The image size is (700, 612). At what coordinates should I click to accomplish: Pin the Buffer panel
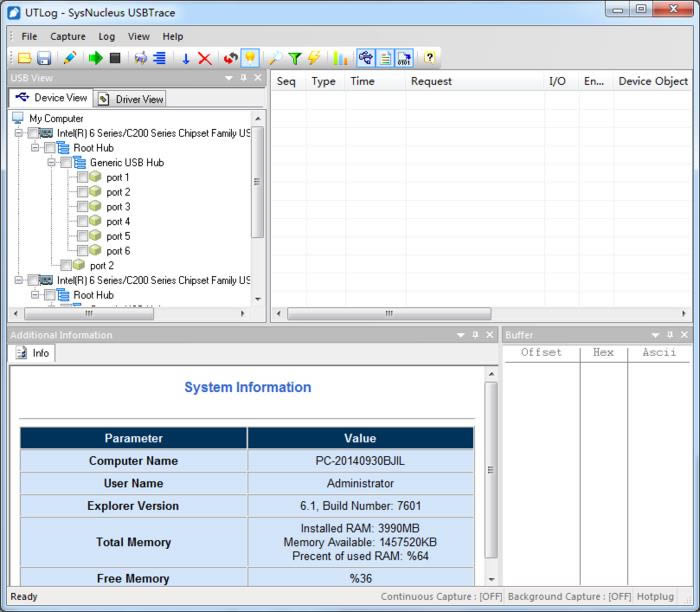click(x=670, y=335)
